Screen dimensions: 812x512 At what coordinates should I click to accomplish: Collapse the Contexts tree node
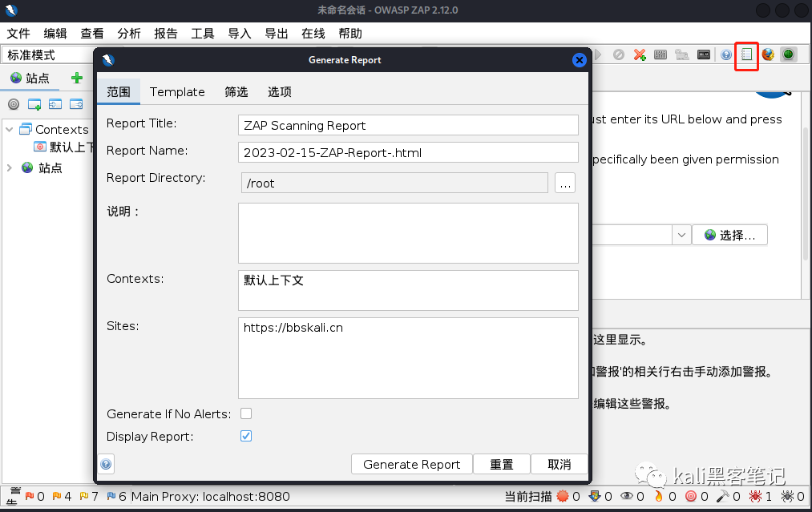point(10,130)
